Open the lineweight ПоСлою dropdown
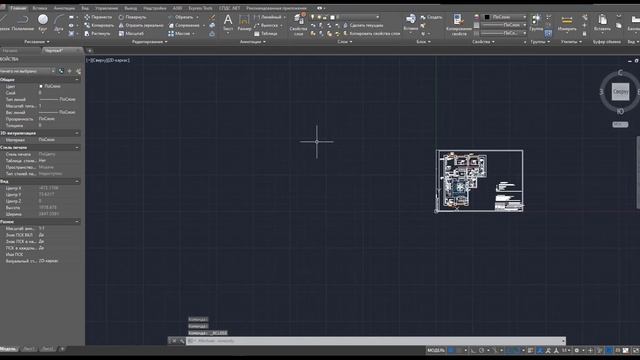The height and width of the screenshot is (360, 640). (504, 25)
